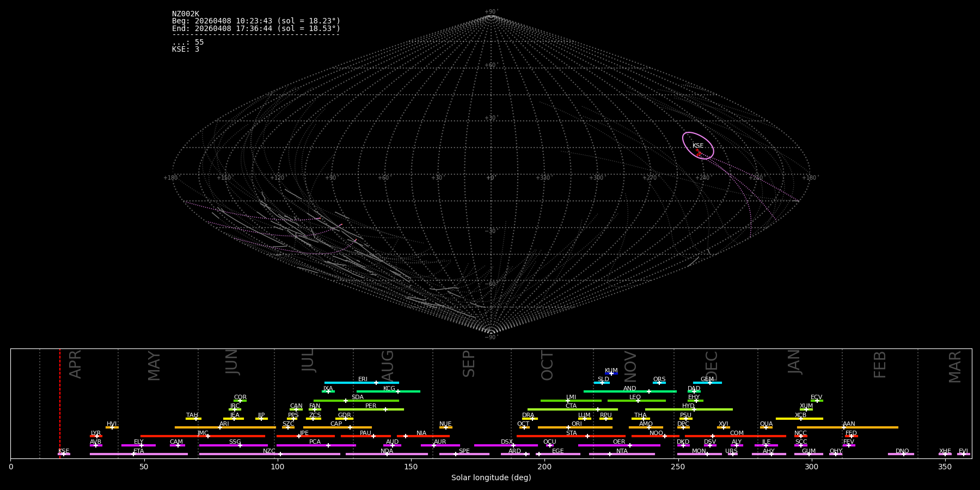Click the NUE orange shower bar

point(445,427)
